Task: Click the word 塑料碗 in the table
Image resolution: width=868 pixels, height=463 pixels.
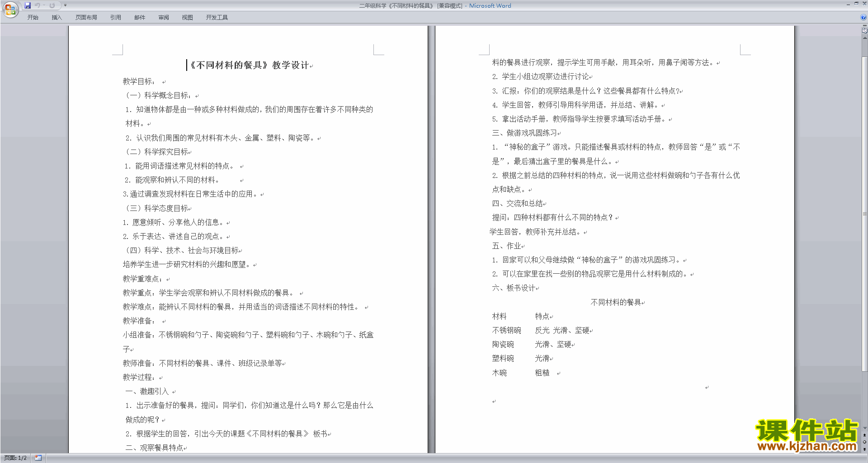Action: coord(503,358)
